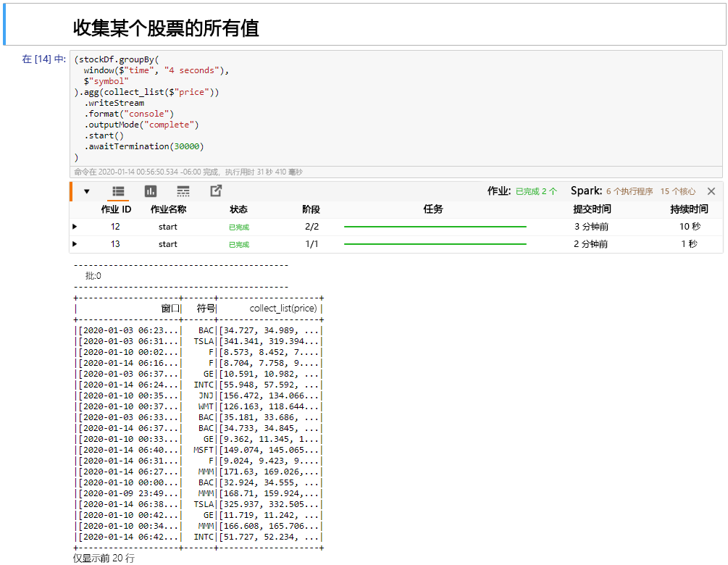728x565 pixels.
Task: Click job 13 已完成 status
Action: click(239, 244)
